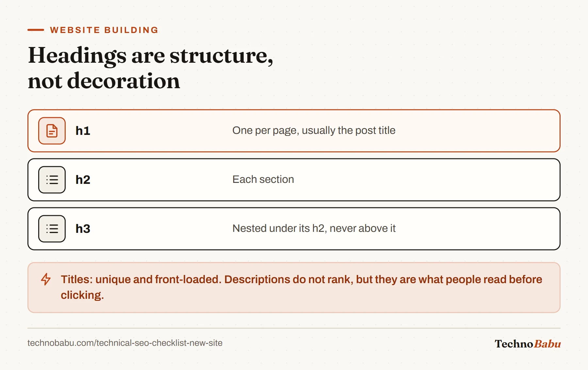Click the 'WEBSITE BUILDING' category label
Screen dimensions: 588x370
tap(104, 30)
